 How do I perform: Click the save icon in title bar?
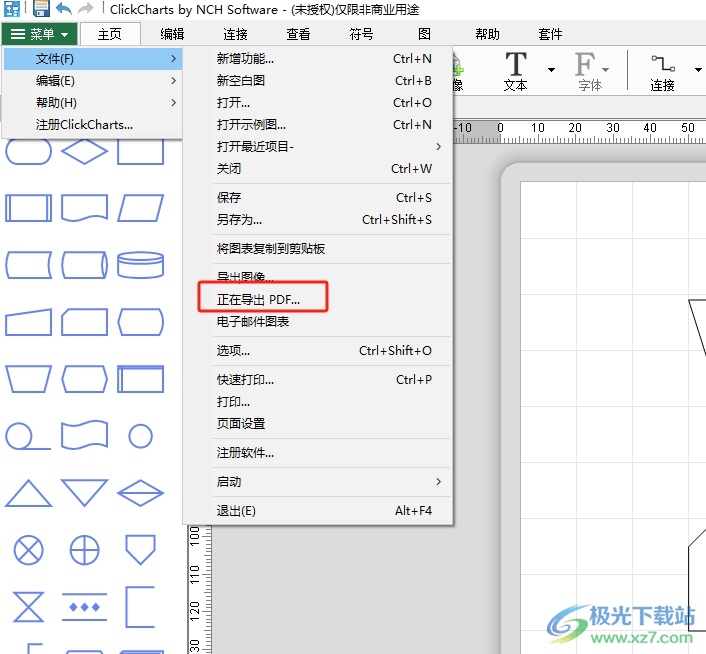41,8
